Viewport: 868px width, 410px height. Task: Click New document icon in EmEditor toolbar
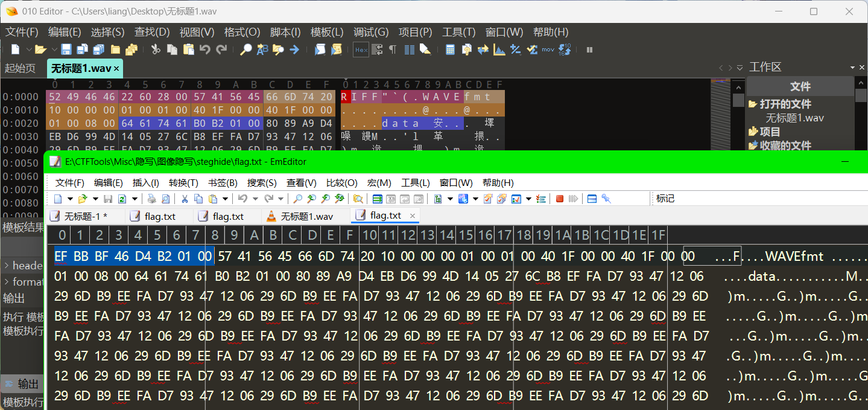coord(58,199)
